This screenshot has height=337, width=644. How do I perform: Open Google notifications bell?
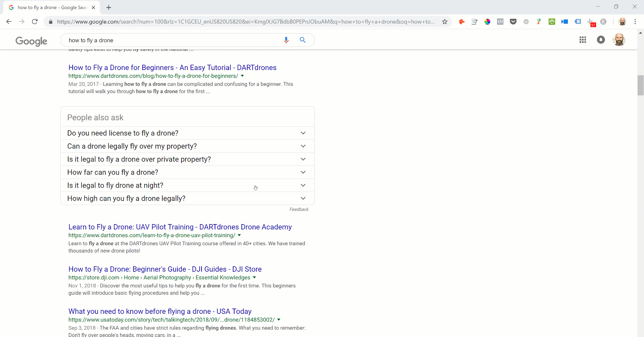pos(601,40)
